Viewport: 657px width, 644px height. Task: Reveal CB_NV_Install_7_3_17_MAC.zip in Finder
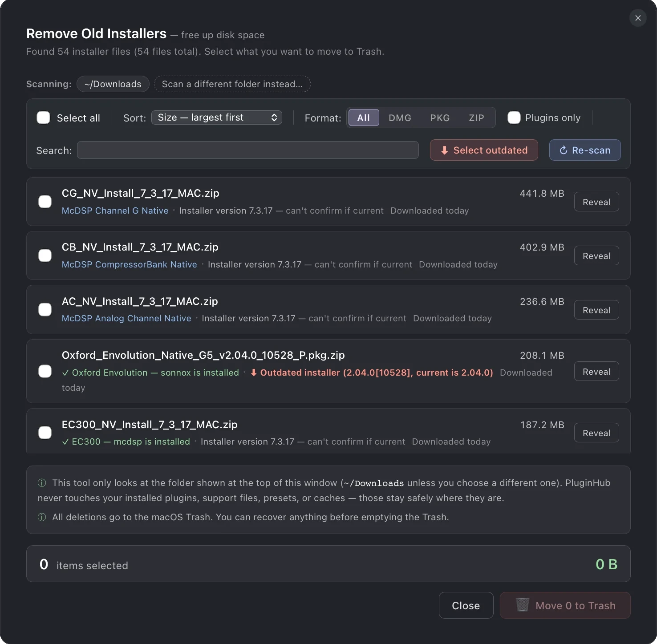596,256
